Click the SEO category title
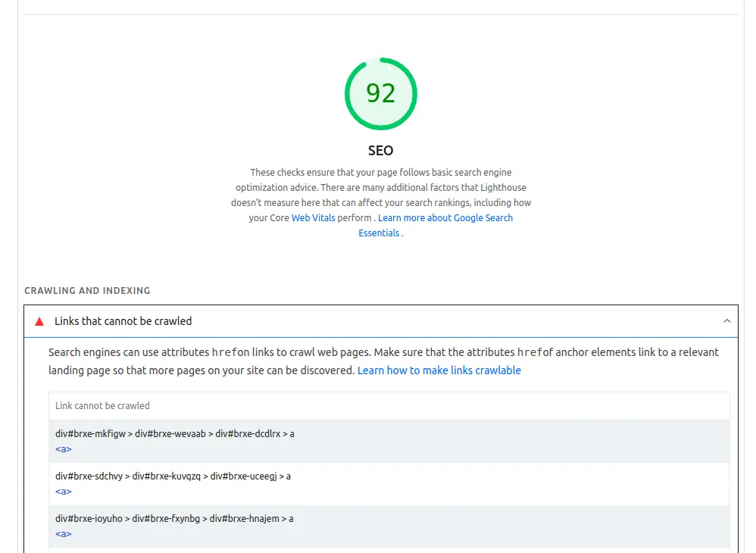The image size is (756, 553). click(380, 150)
